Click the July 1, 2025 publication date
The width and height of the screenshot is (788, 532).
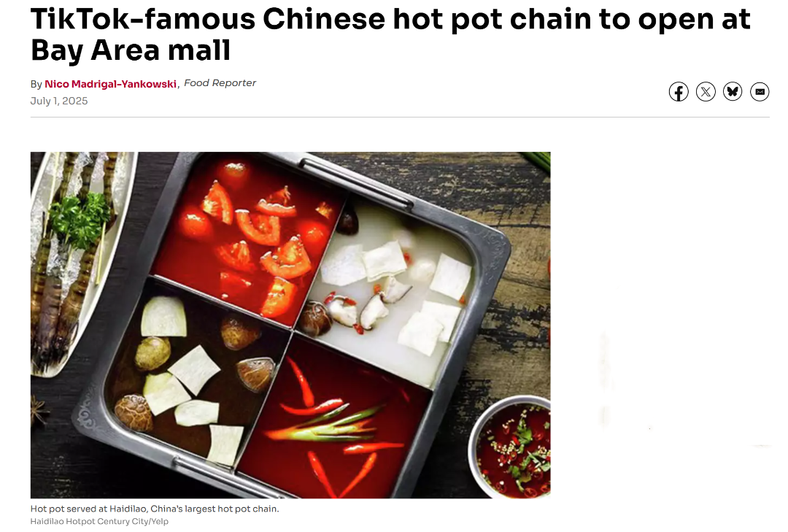click(59, 101)
